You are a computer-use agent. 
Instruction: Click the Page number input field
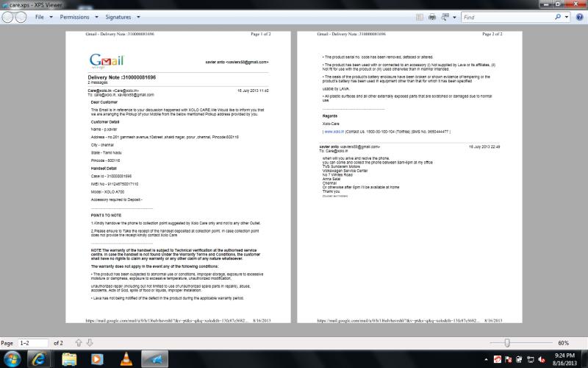pyautogui.click(x=33, y=343)
